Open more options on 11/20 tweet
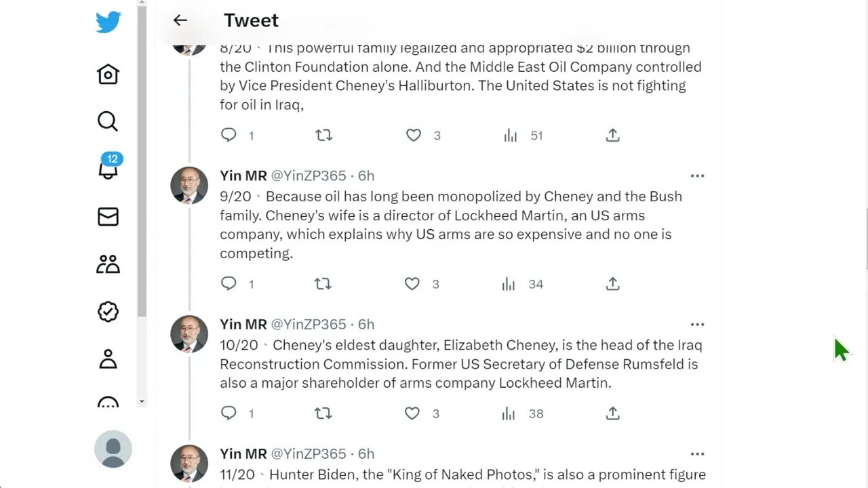Screen dimensions: 868x488 tap(697, 454)
